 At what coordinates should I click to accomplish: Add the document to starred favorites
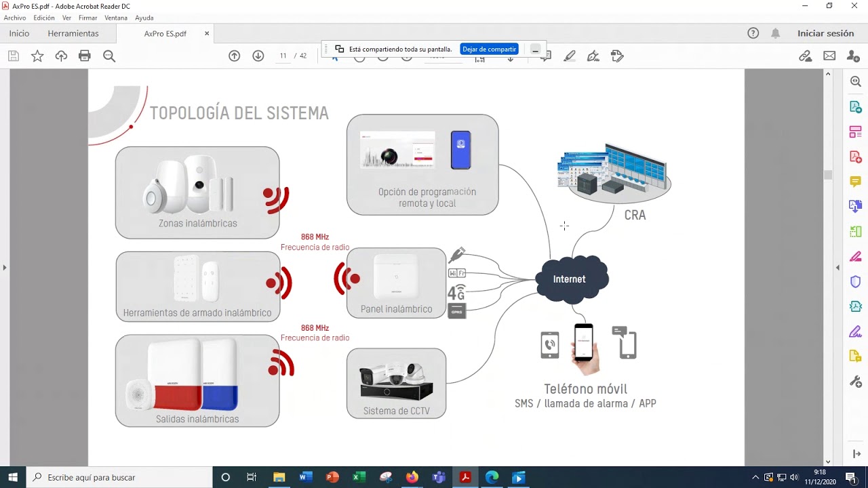(x=37, y=56)
